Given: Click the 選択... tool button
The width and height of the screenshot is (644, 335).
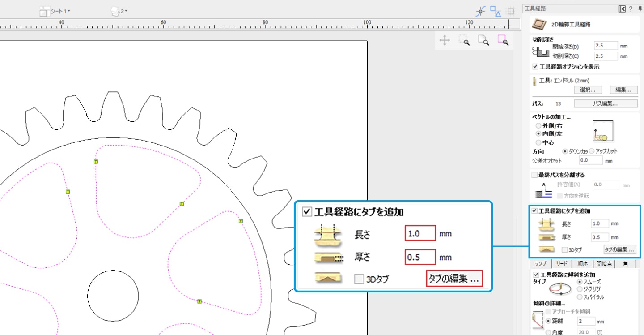Looking at the screenshot, I should coord(588,90).
